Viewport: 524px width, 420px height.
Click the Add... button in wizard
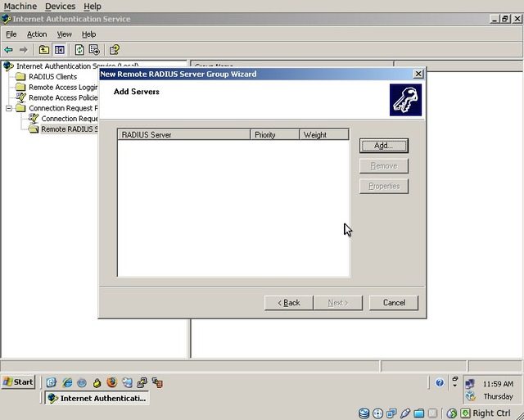coord(383,146)
